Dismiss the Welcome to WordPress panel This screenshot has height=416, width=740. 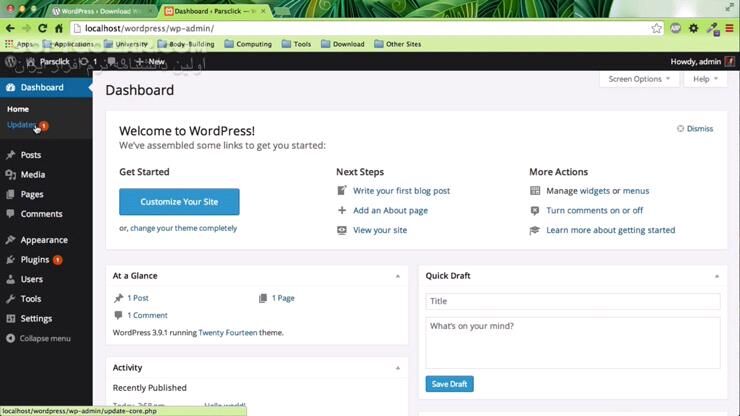coord(695,129)
